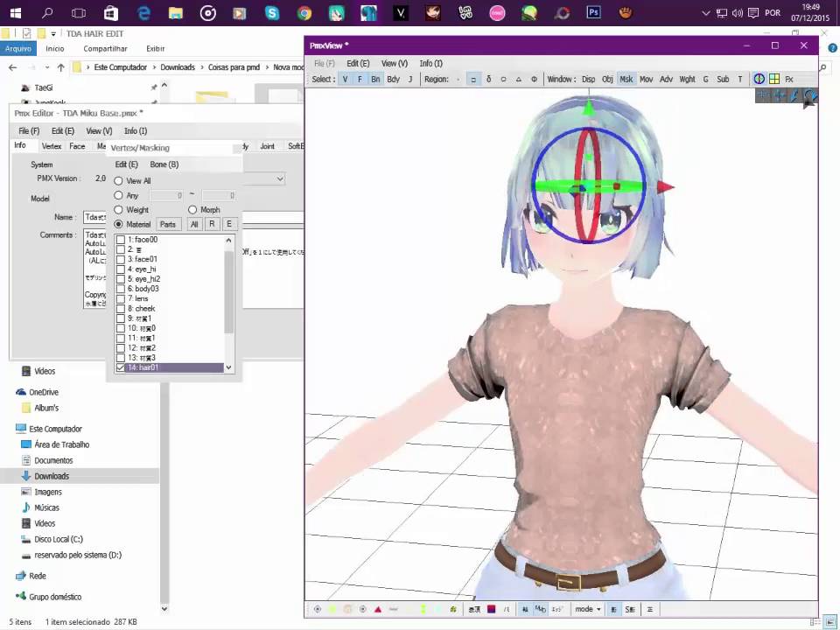Open Info (I) menu in PmxView
The width and height of the screenshot is (840, 630).
(430, 63)
